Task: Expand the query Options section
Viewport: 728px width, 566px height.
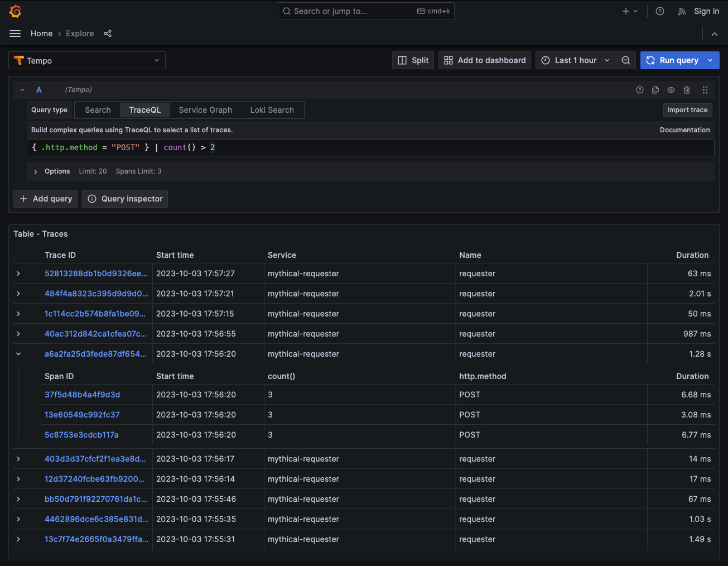Action: point(50,171)
